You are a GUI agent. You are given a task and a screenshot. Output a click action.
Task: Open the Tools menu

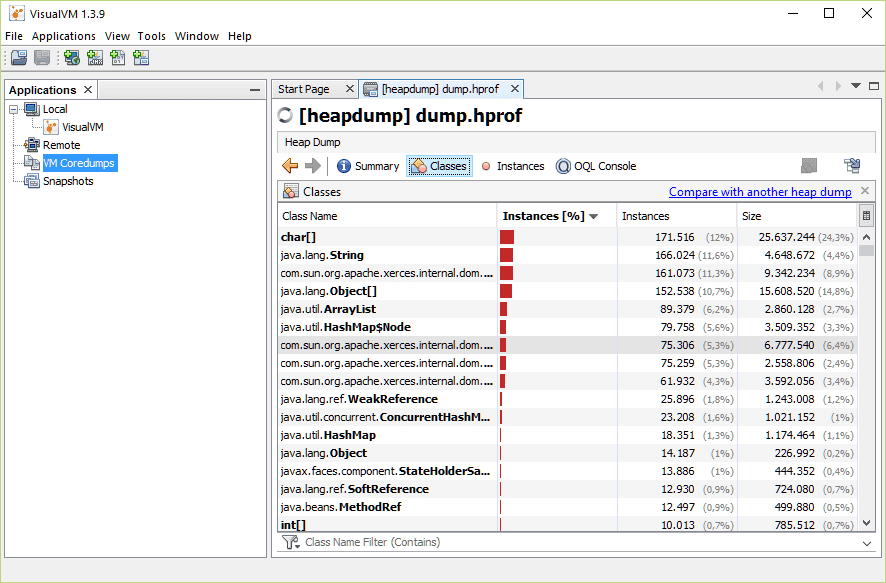[151, 36]
